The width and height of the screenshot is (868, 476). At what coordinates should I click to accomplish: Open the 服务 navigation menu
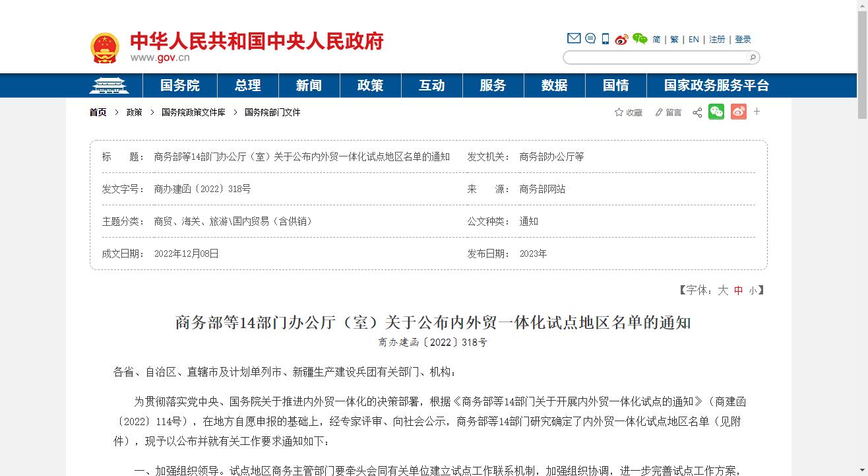click(x=493, y=85)
